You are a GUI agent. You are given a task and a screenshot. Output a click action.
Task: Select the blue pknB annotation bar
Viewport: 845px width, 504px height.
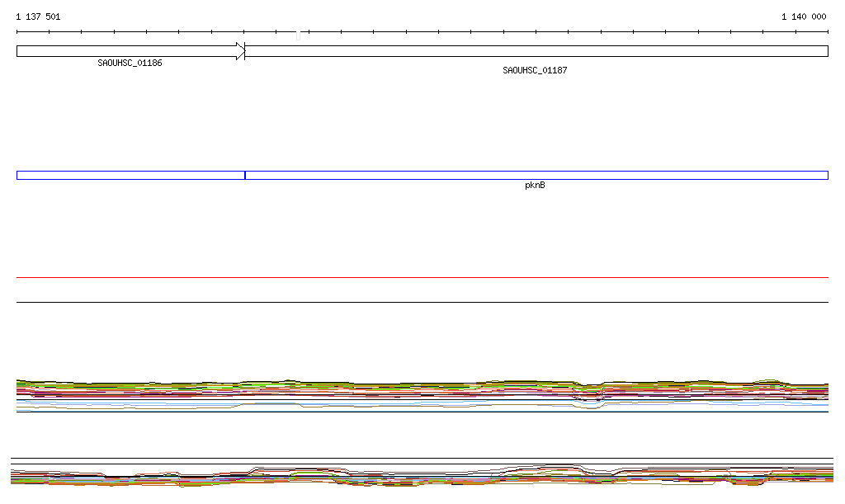click(536, 175)
